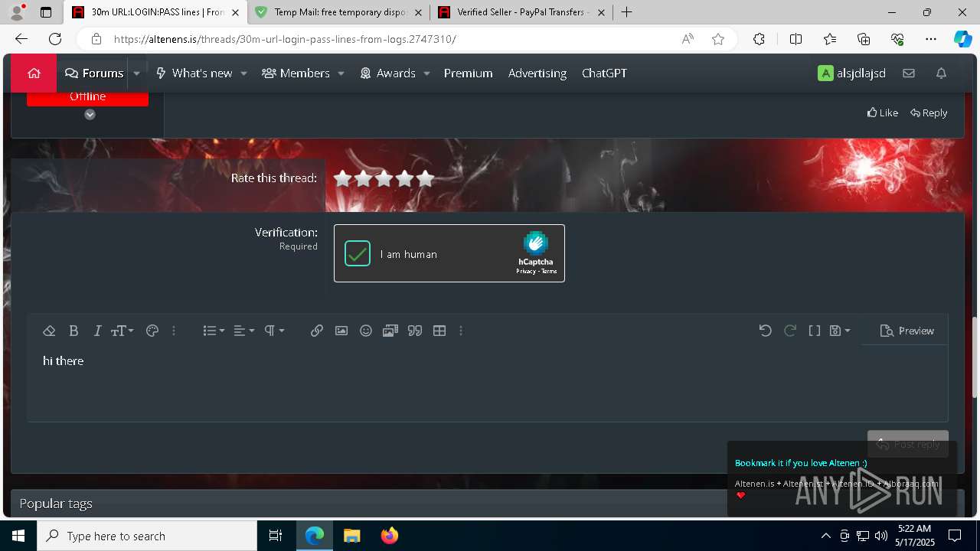Switch to the Temp Mail tab

pos(339,12)
